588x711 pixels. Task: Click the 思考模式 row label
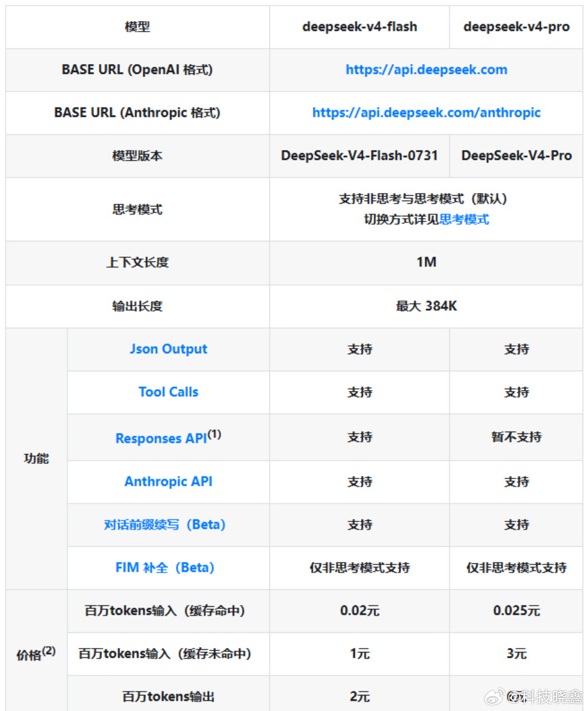(x=137, y=209)
